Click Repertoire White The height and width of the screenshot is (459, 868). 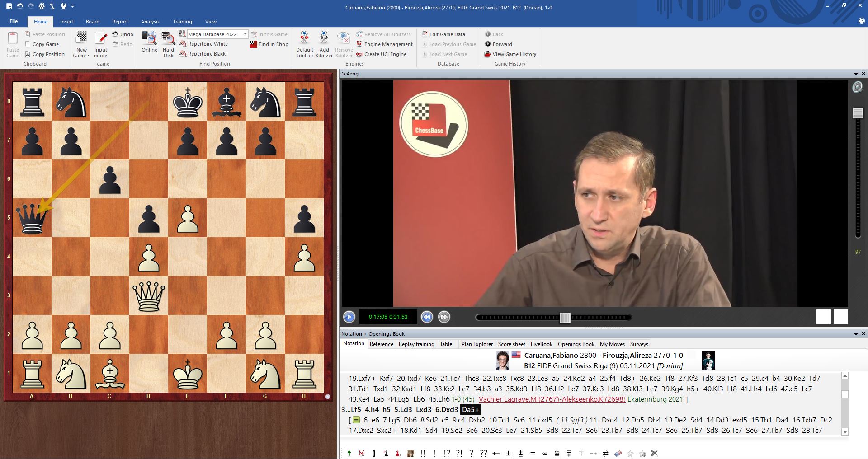coord(204,44)
